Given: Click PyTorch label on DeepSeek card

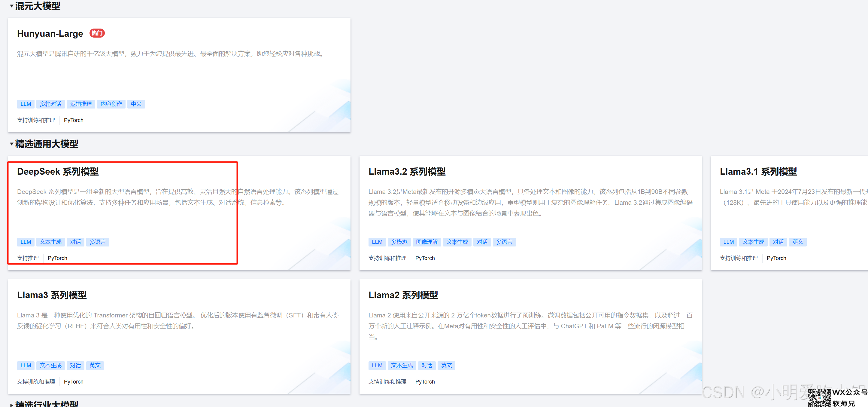Looking at the screenshot, I should [57, 258].
